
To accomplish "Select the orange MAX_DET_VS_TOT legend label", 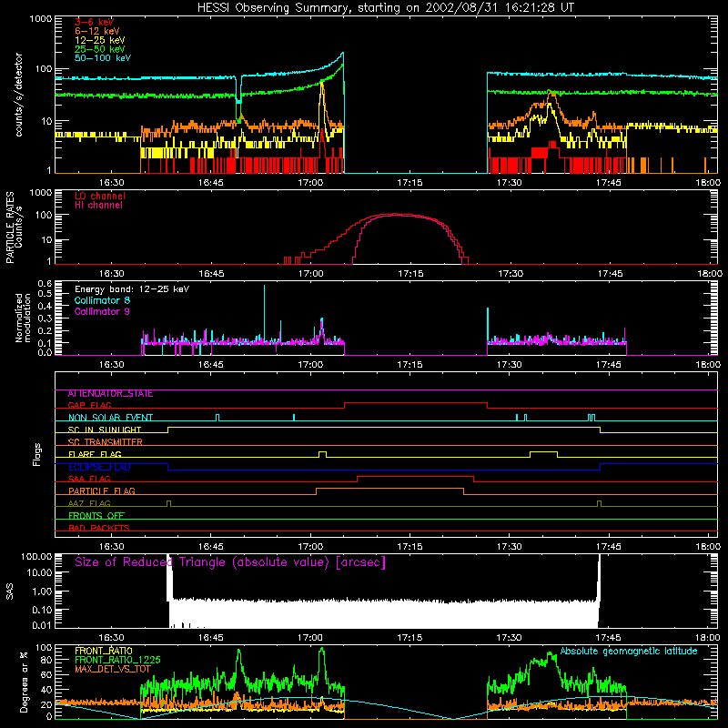I will (113, 669).
